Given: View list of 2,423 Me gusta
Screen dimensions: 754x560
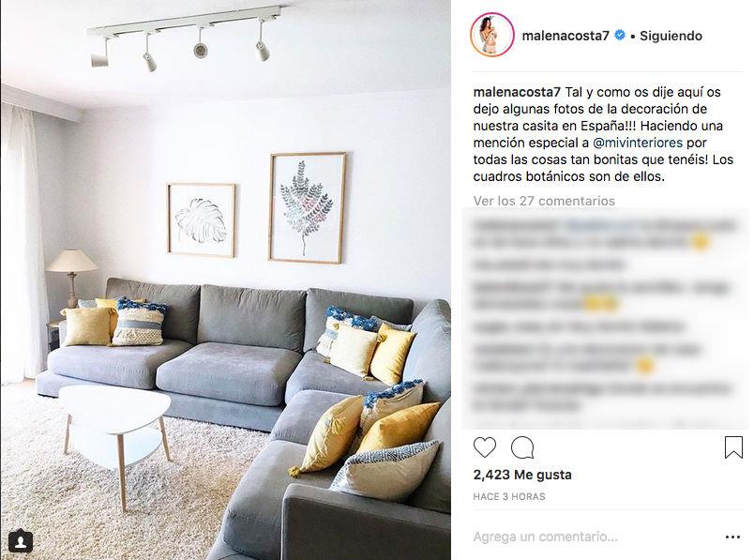Looking at the screenshot, I should pyautogui.click(x=522, y=475).
